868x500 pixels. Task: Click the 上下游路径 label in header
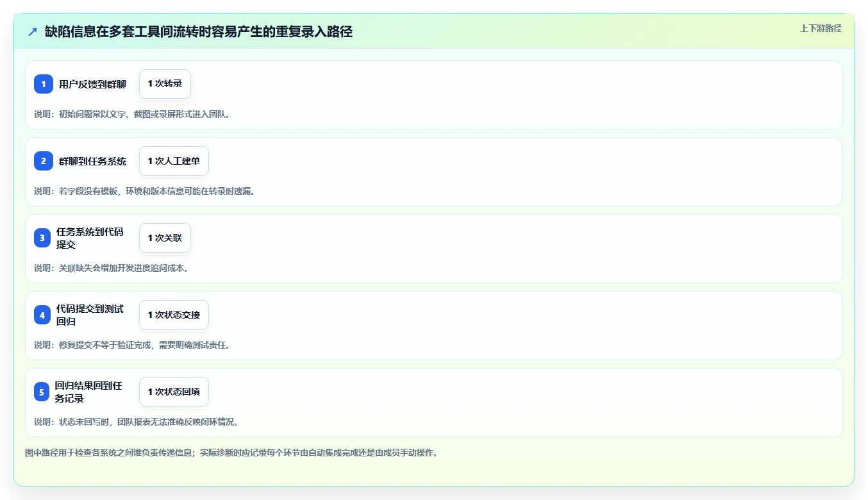821,28
